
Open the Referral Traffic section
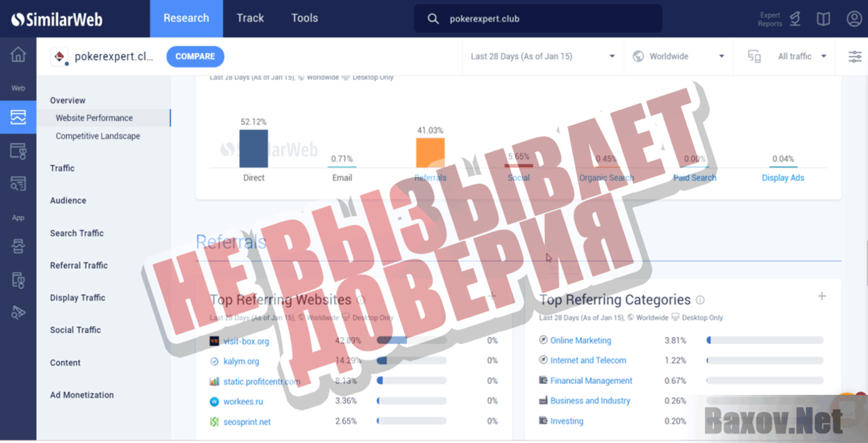(79, 265)
